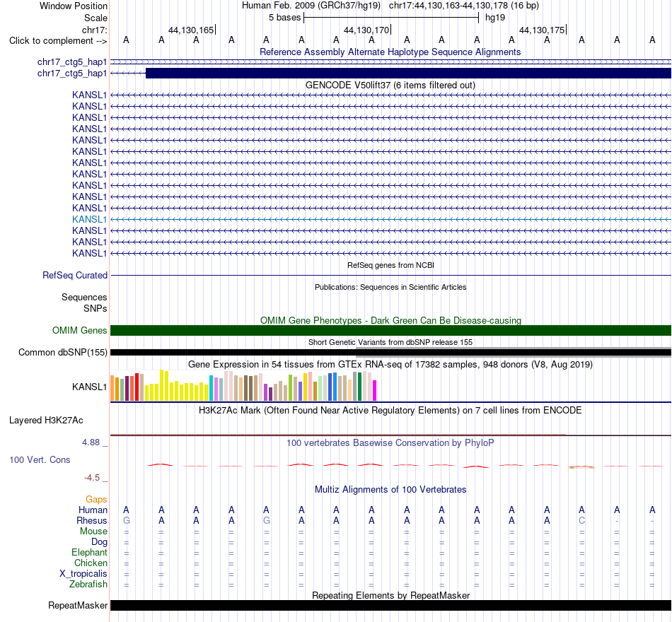Click the Chicken species label
The width and height of the screenshot is (672, 622).
click(91, 563)
